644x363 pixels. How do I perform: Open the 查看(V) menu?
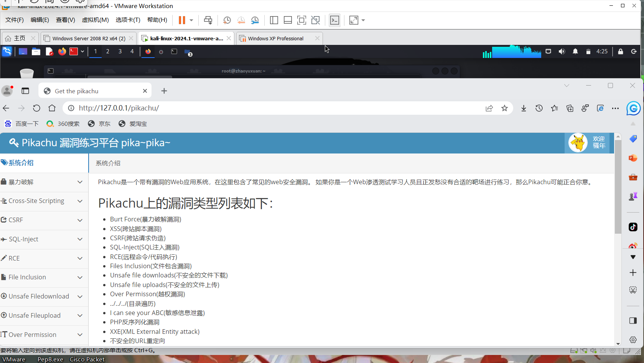(66, 20)
